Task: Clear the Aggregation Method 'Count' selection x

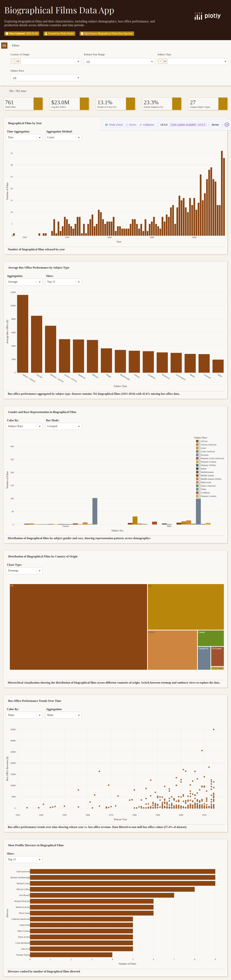Action: 76,138
